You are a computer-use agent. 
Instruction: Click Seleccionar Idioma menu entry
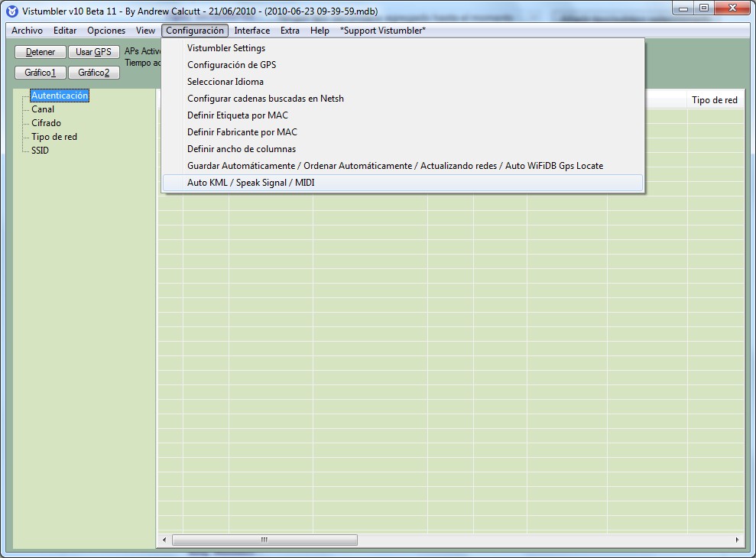point(403,82)
